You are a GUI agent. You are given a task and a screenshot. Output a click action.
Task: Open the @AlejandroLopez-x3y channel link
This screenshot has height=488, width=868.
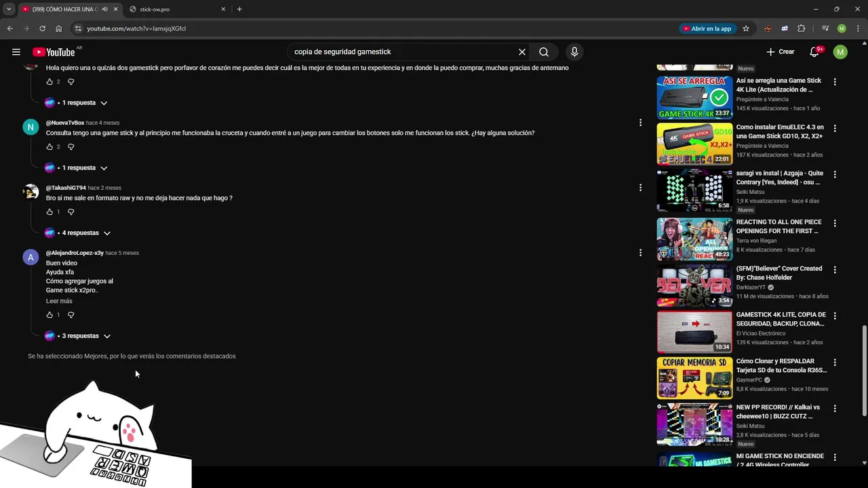click(x=75, y=253)
